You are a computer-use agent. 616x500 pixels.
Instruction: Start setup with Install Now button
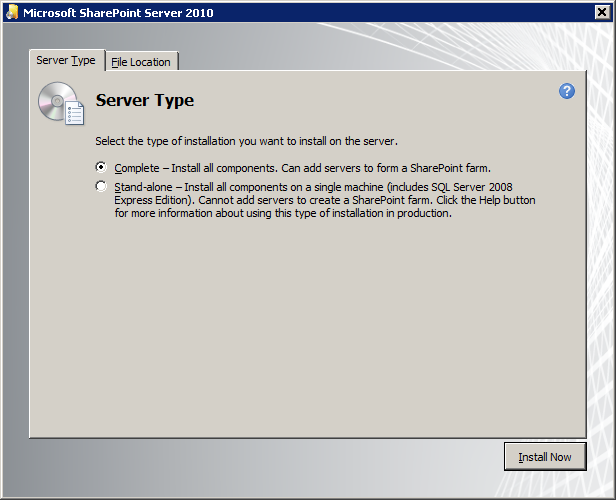tap(545, 457)
